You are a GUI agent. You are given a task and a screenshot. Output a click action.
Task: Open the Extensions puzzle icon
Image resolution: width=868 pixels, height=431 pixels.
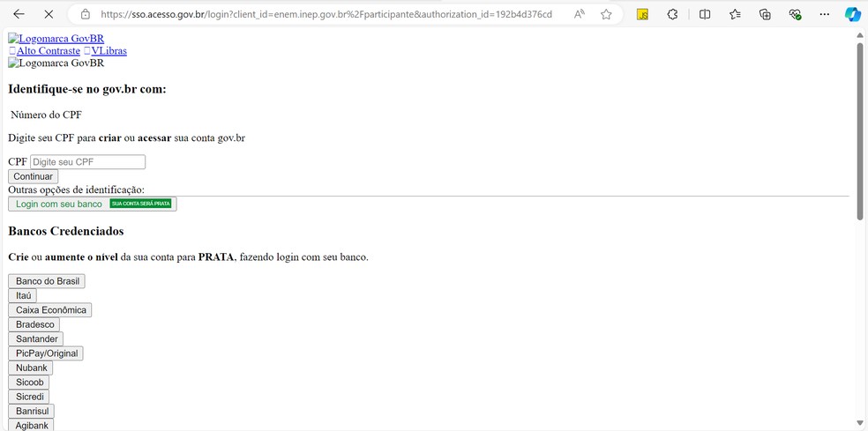point(672,14)
